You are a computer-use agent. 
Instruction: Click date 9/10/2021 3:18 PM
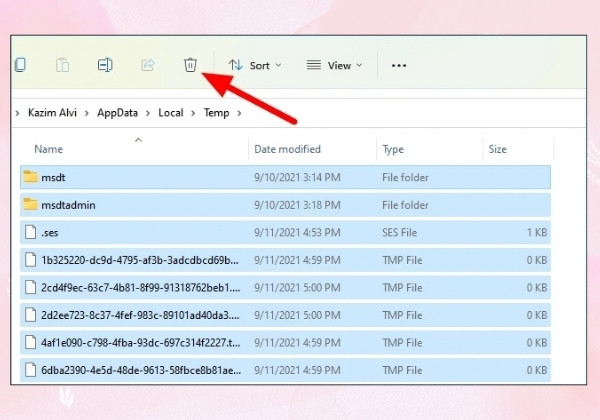click(x=297, y=205)
